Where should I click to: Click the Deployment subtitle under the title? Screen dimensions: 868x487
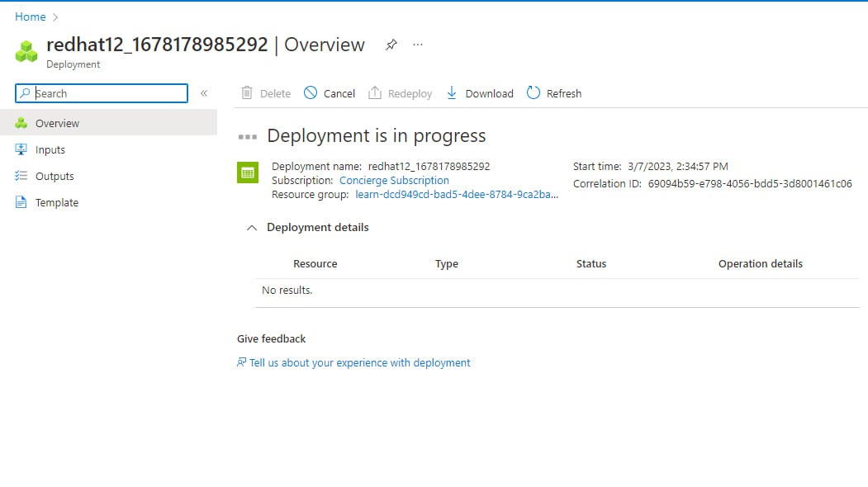[x=73, y=64]
